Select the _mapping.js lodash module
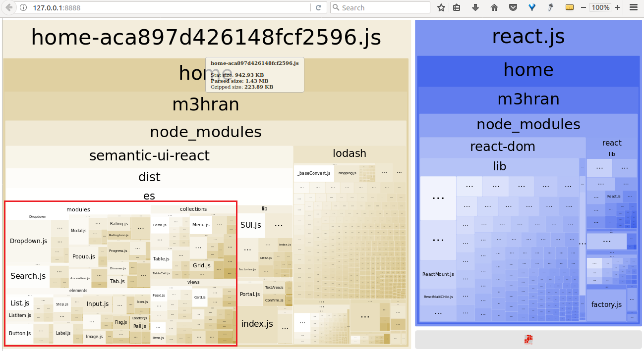This screenshot has height=351, width=644. tap(347, 173)
